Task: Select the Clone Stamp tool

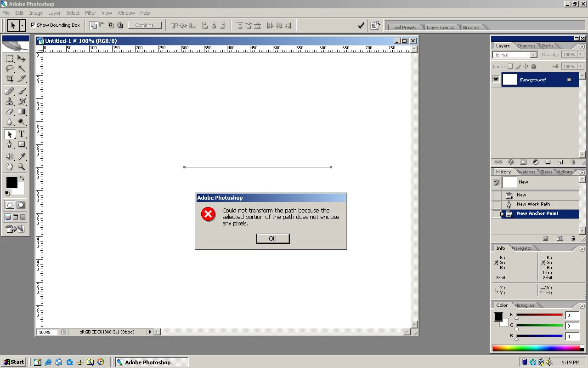Action: 9,101
